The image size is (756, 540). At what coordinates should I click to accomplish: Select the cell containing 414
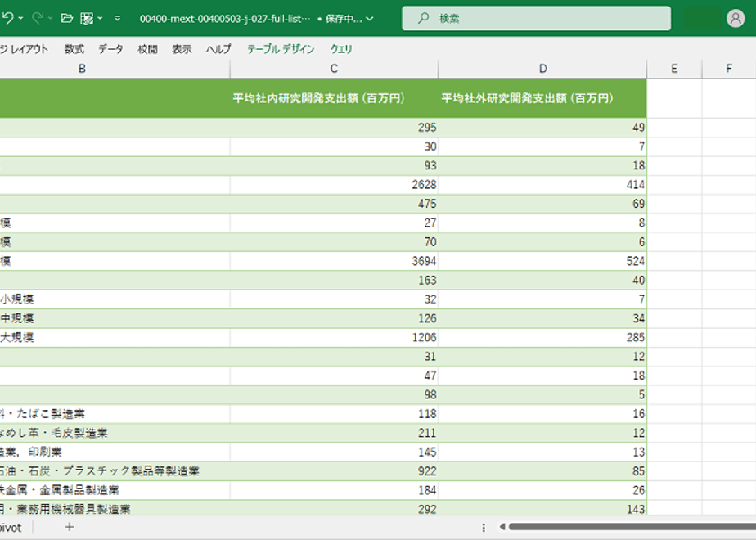click(x=542, y=185)
